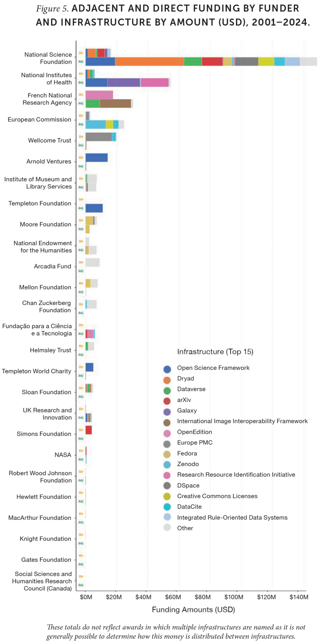323x644 pixels.
Task: Click the '$20M' x-axis tick label
Action: click(x=114, y=597)
